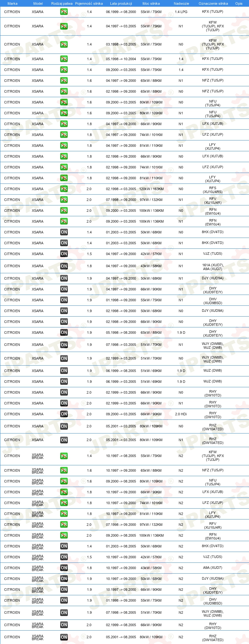
Task: Select the '1.4 LPG' body cell
Action: point(181,12)
